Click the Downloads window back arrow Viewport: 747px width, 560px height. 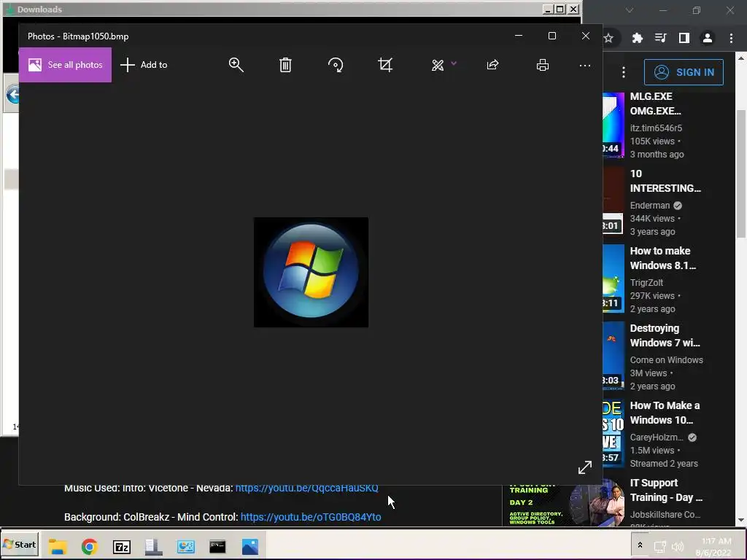tap(13, 95)
